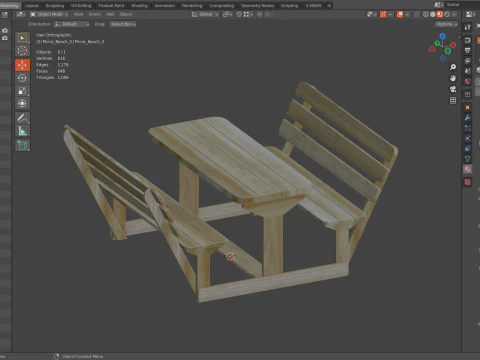Open the overlays options dropdown arrow
Viewport: 480px width, 360px height.
tap(407, 14)
